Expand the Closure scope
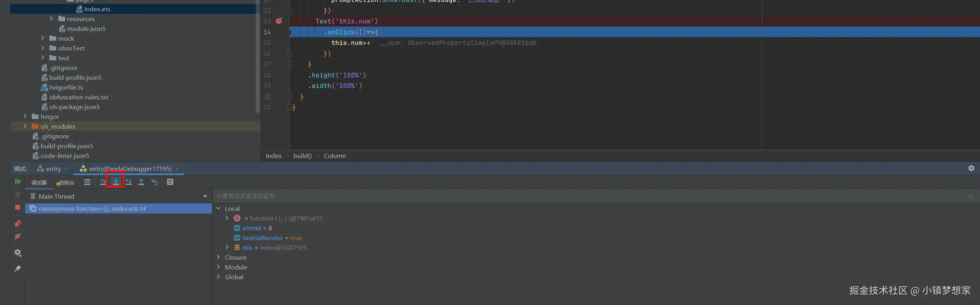Screen dimensions: 980x305 coord(218,257)
